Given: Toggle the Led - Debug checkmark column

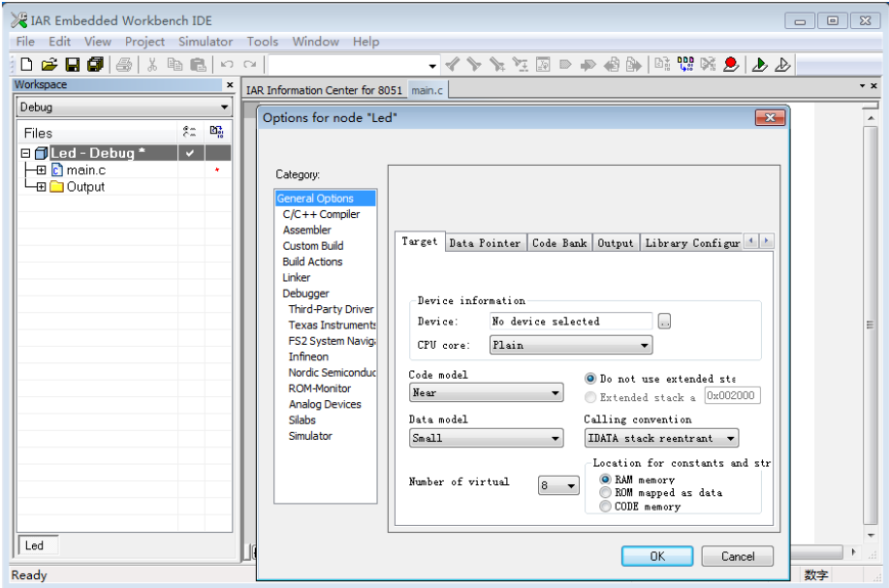Looking at the screenshot, I should [190, 153].
